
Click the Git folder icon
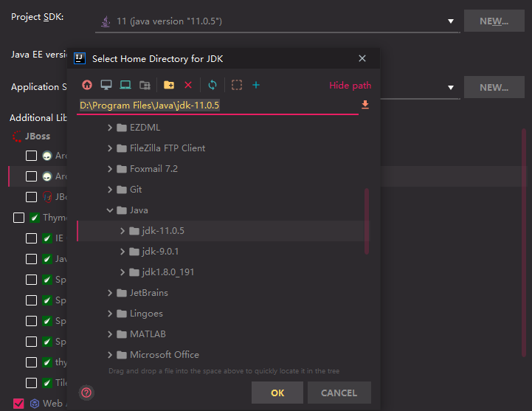tap(122, 190)
